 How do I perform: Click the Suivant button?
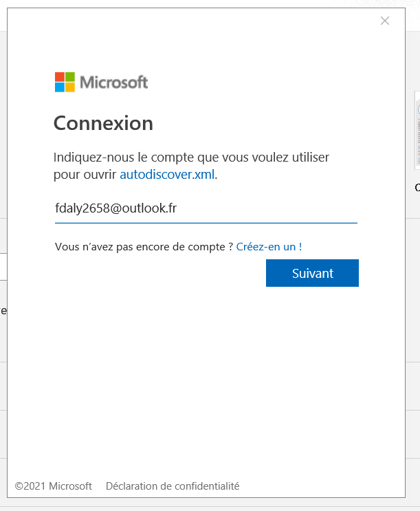tap(312, 273)
